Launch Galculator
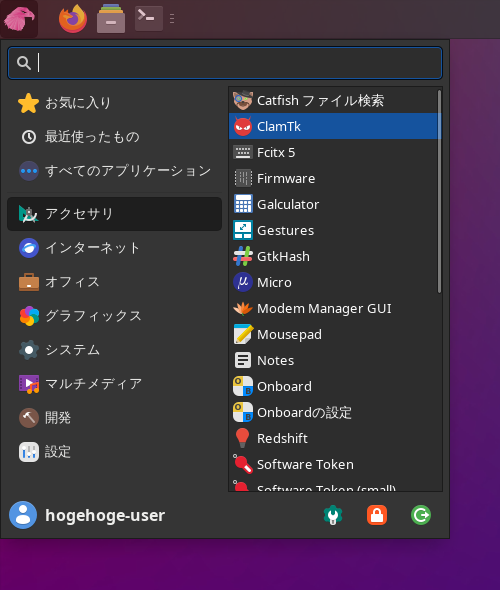The height and width of the screenshot is (590, 500). (x=333, y=204)
